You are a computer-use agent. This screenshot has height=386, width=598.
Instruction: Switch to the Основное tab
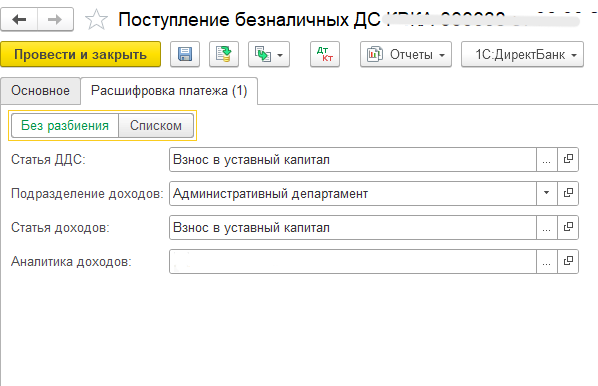(x=40, y=91)
